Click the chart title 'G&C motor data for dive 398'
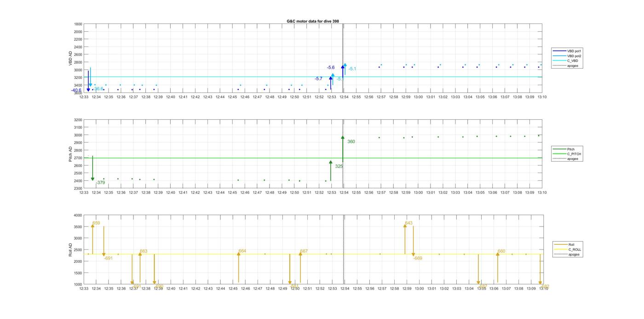Screen dimensions: 644x319 pyautogui.click(x=313, y=21)
